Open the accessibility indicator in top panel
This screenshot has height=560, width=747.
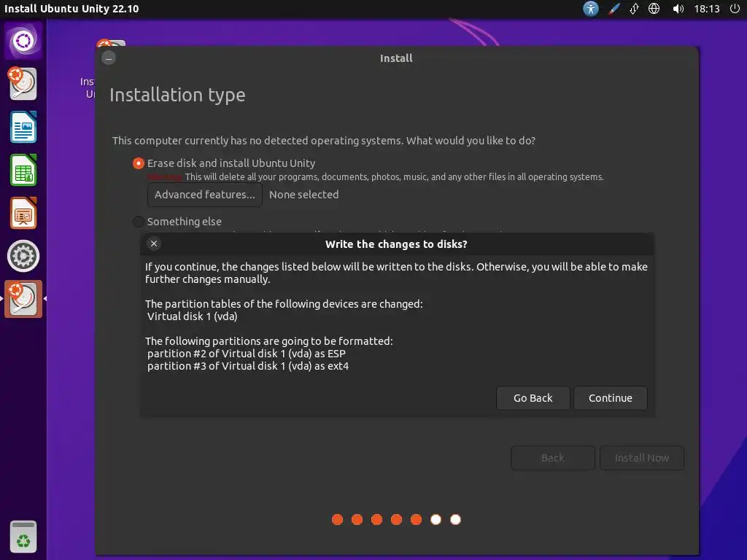pyautogui.click(x=591, y=9)
